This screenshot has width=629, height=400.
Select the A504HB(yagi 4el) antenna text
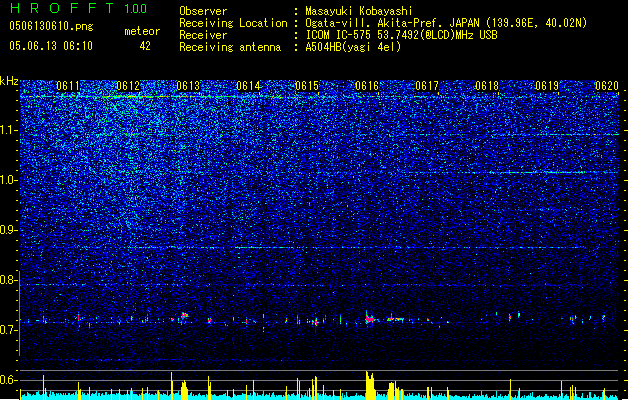point(353,47)
